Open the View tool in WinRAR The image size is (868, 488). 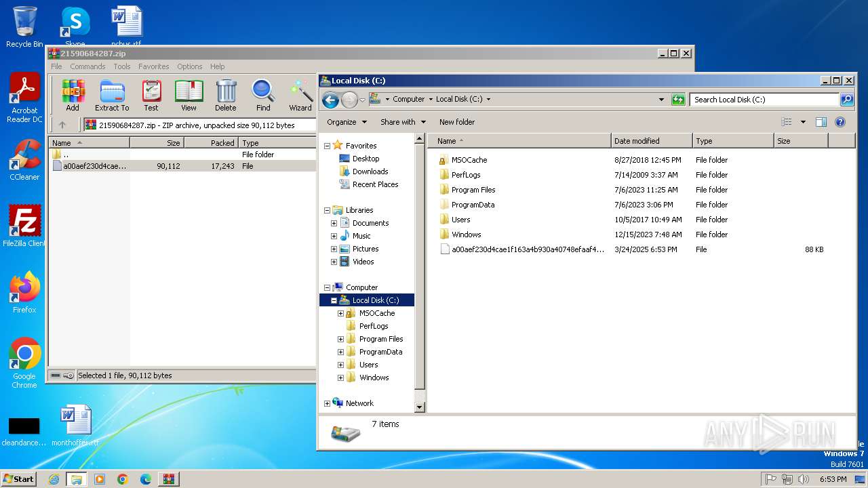pyautogui.click(x=189, y=95)
